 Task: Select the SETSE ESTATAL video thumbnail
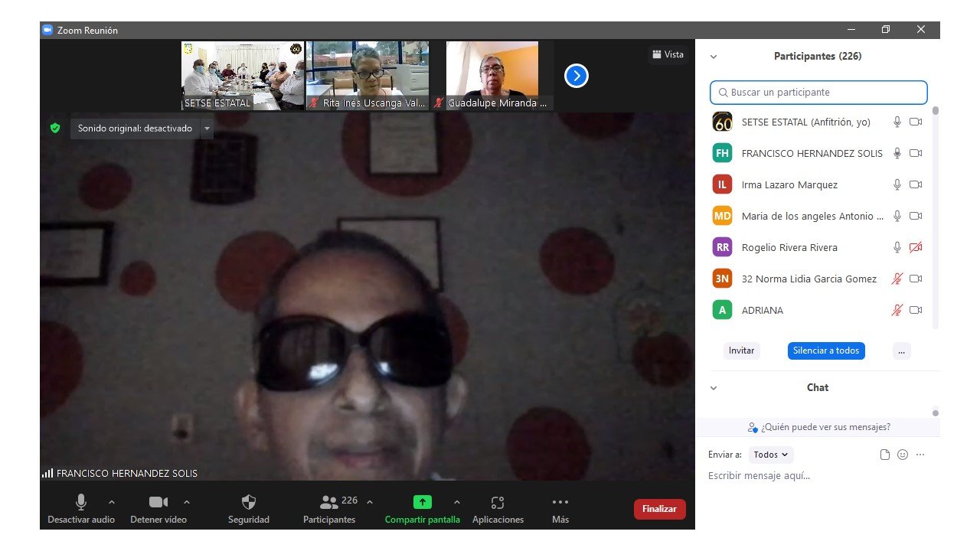click(242, 76)
